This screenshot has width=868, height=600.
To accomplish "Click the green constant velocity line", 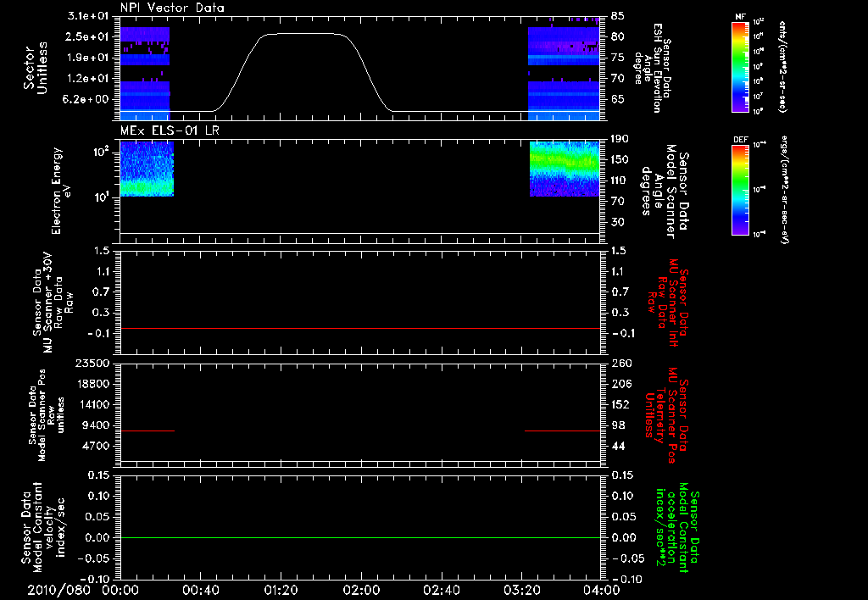I will coord(359,537).
